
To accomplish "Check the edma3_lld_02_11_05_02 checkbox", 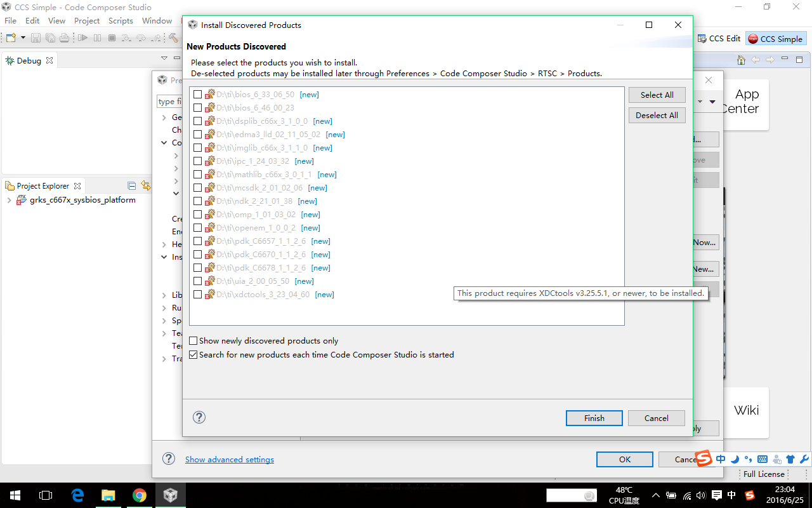I will [197, 134].
